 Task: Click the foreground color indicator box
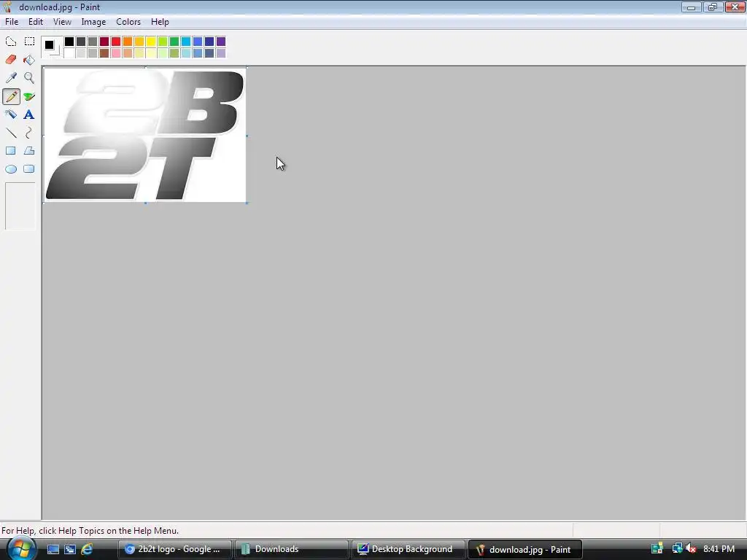49,44
